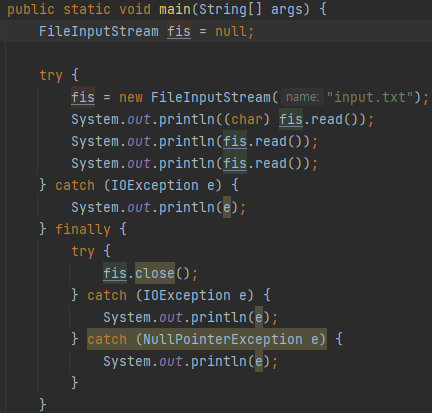Click 'fis' in the fis.close() statement
Viewport: 432px width, 413px height.
tap(115, 273)
